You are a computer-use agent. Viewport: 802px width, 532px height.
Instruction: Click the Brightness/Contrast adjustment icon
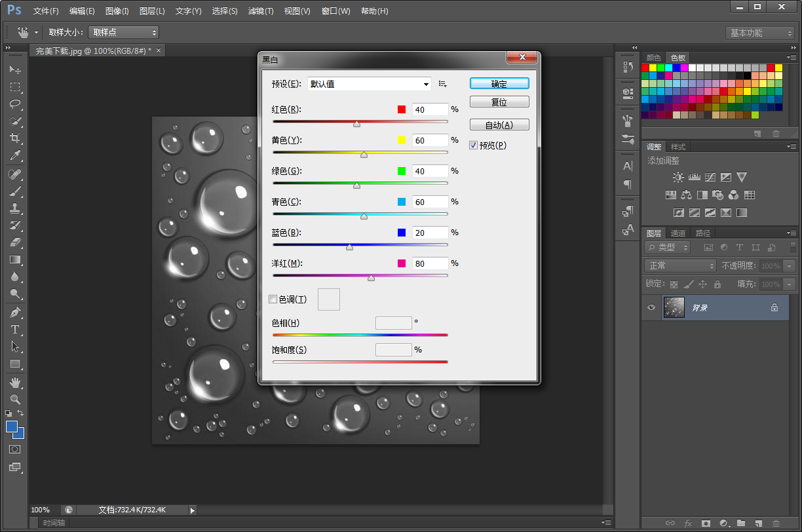(678, 177)
